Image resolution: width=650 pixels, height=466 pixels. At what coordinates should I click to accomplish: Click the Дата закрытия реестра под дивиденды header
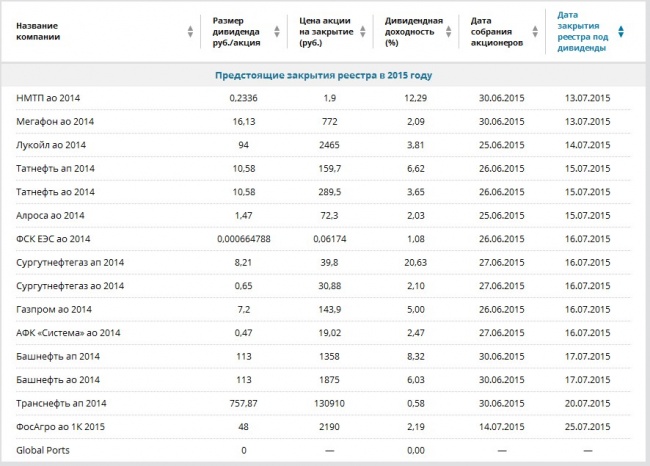tap(582, 32)
